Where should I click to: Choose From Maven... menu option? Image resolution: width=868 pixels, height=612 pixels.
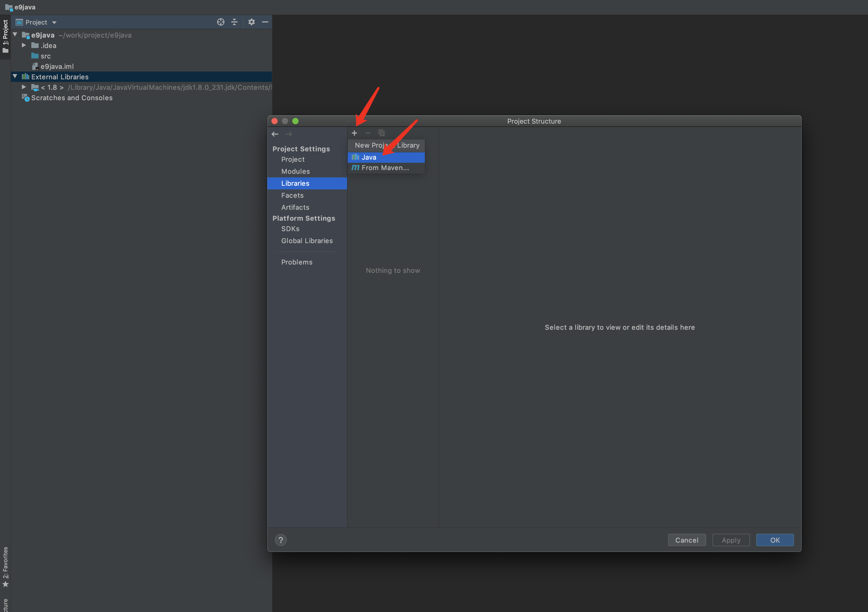pos(385,168)
